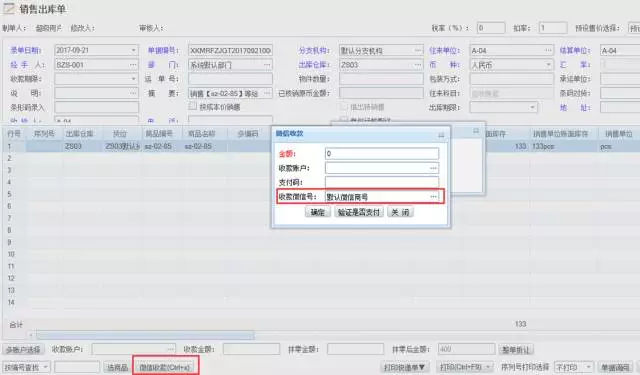
Task: Toggle the 按成本价销售 checkbox
Action: [x=193, y=107]
